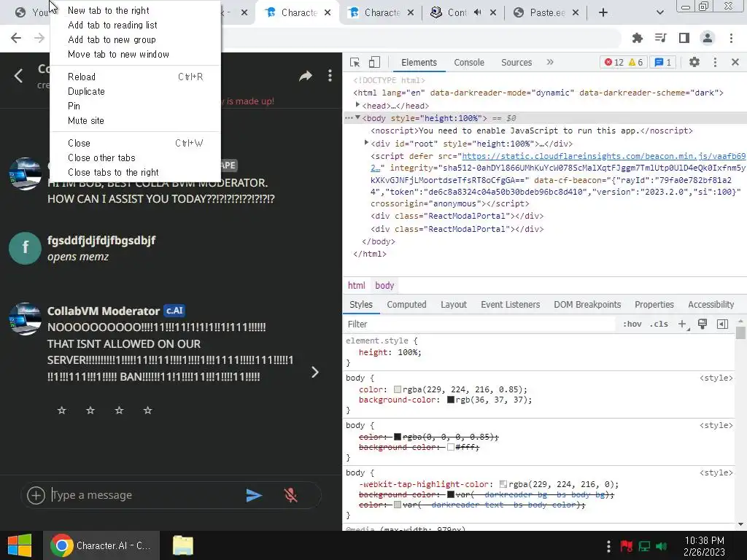Switch to the Console tab
Viewport: 747px width, 560px height.
tap(469, 63)
